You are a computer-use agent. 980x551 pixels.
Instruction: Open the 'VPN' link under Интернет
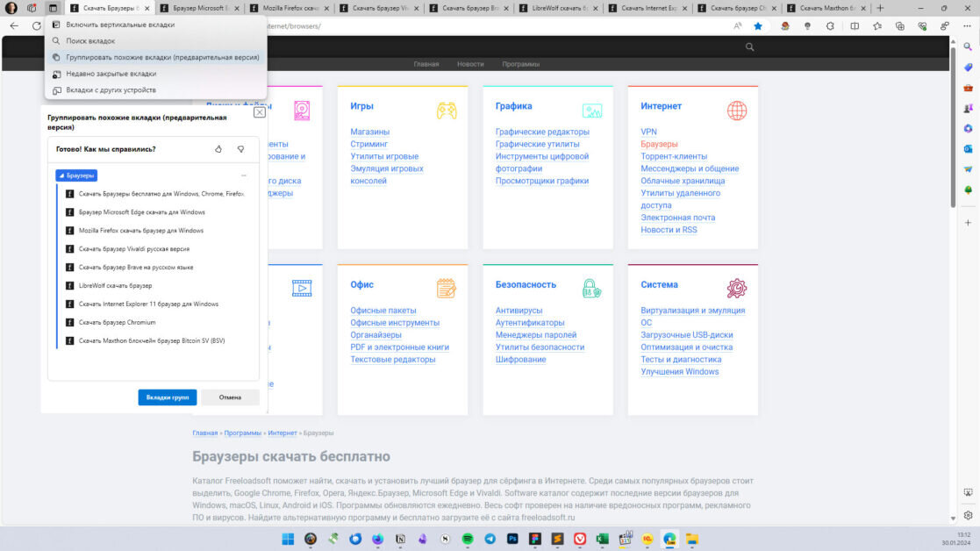tap(648, 132)
